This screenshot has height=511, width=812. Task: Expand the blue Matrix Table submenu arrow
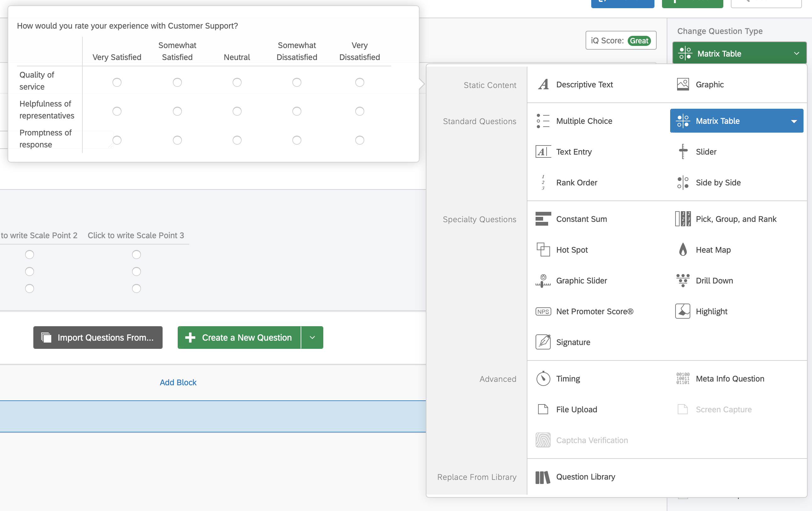point(794,121)
